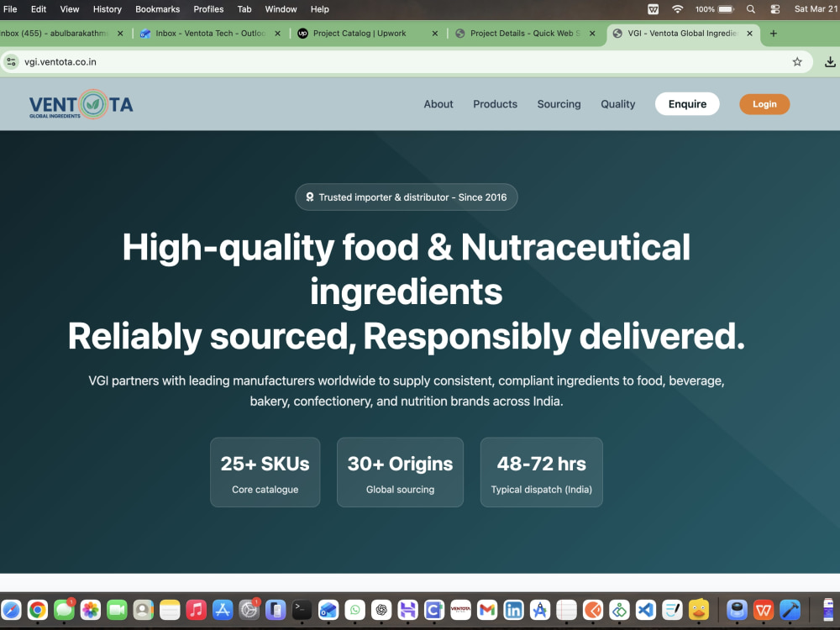Open site information icon in address bar
840x630 pixels.
point(11,61)
